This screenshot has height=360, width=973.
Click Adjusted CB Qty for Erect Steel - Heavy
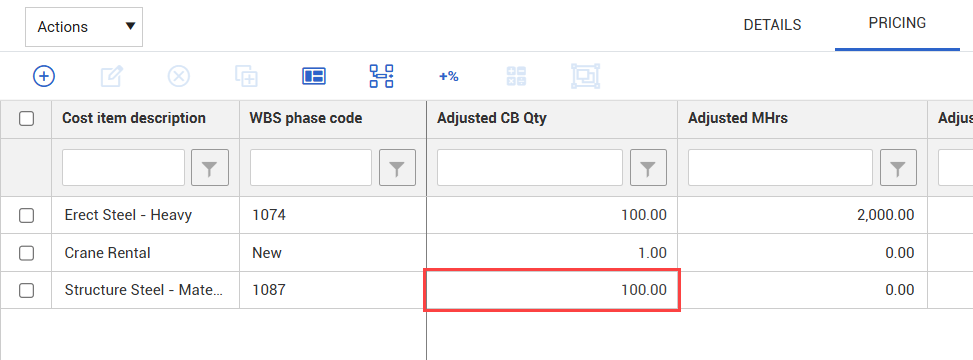552,215
